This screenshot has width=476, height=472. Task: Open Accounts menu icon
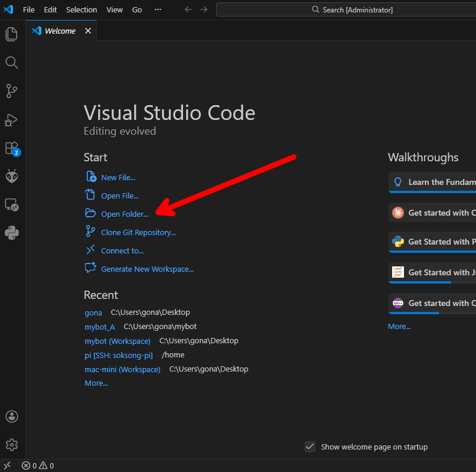pos(12,416)
